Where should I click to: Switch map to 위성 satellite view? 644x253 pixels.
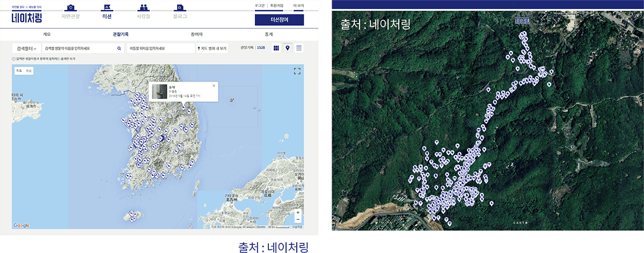pos(29,71)
